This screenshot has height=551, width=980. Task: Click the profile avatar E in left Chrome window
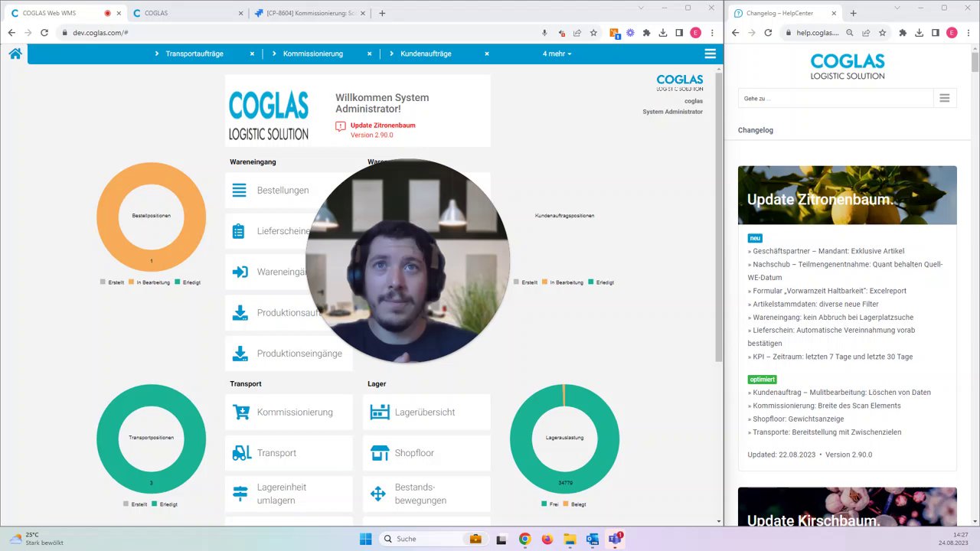point(695,33)
